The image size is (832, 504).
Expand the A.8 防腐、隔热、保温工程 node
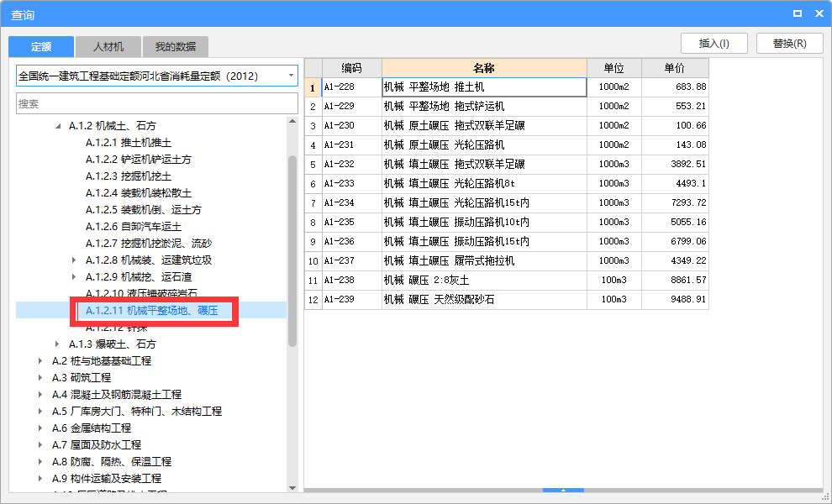click(x=40, y=461)
